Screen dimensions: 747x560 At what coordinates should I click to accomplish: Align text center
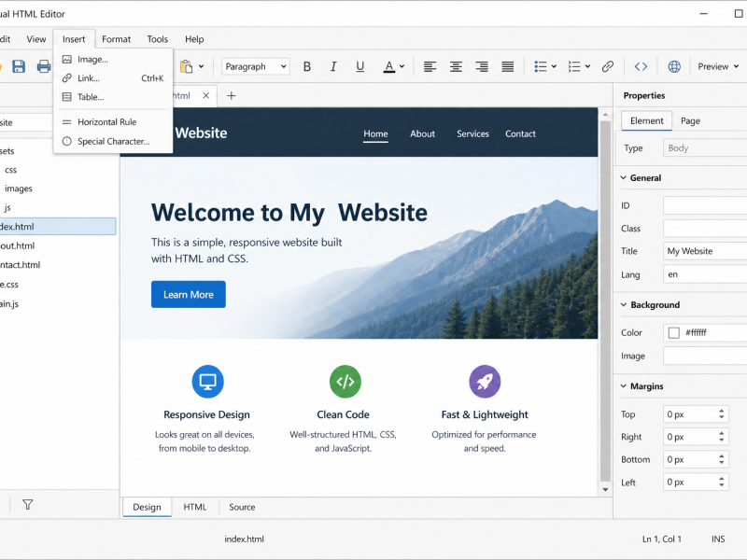click(456, 66)
